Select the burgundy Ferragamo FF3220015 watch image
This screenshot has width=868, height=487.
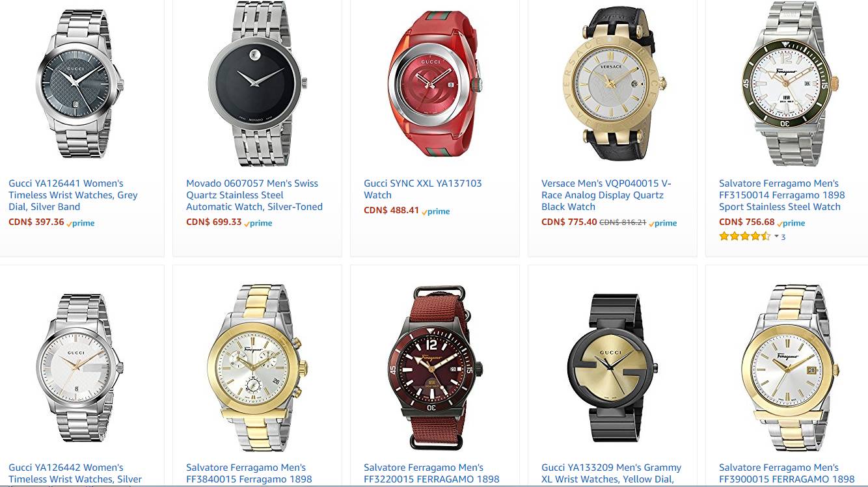(435, 369)
